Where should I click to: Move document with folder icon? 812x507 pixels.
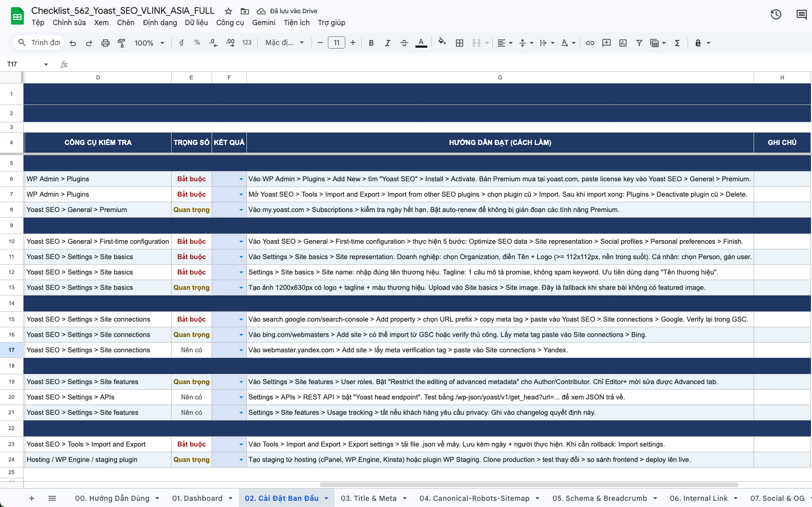(x=245, y=11)
